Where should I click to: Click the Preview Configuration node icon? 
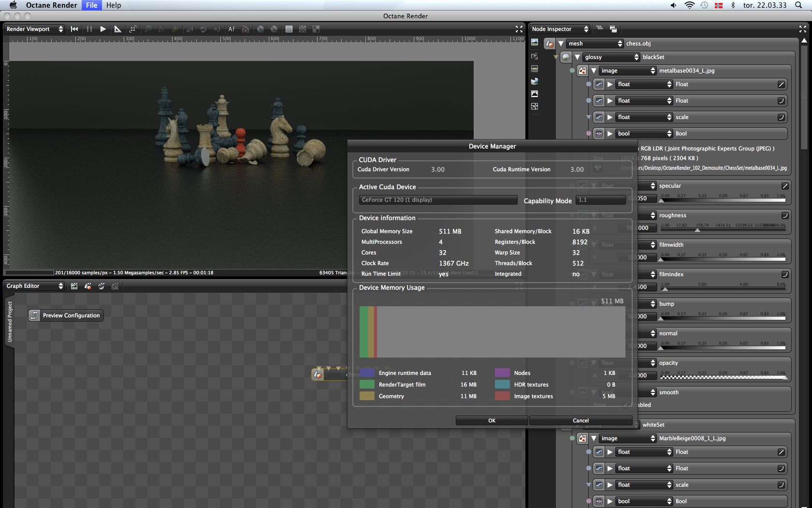(34, 315)
